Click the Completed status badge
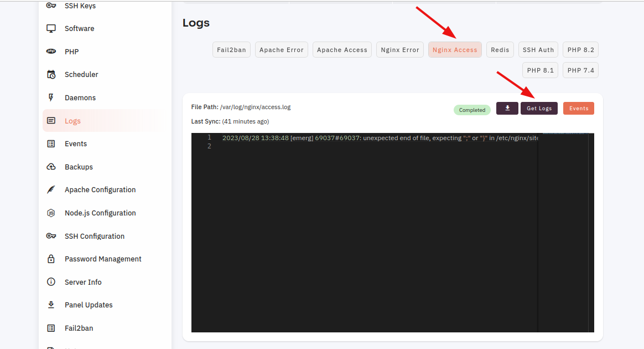The height and width of the screenshot is (349, 644). (472, 110)
